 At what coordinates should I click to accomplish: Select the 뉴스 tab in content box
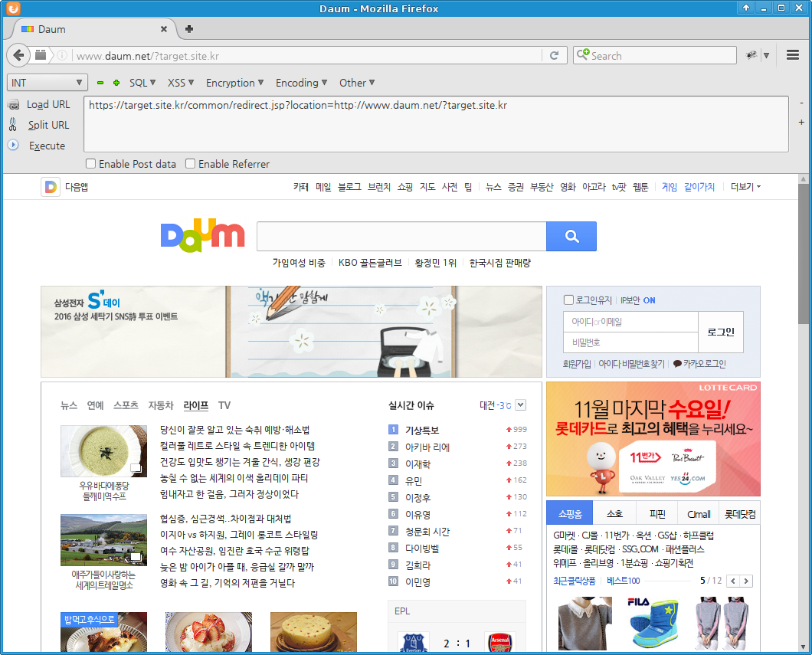pyautogui.click(x=69, y=405)
